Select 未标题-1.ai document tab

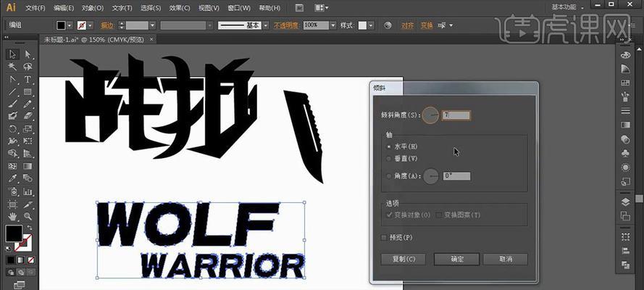94,39
